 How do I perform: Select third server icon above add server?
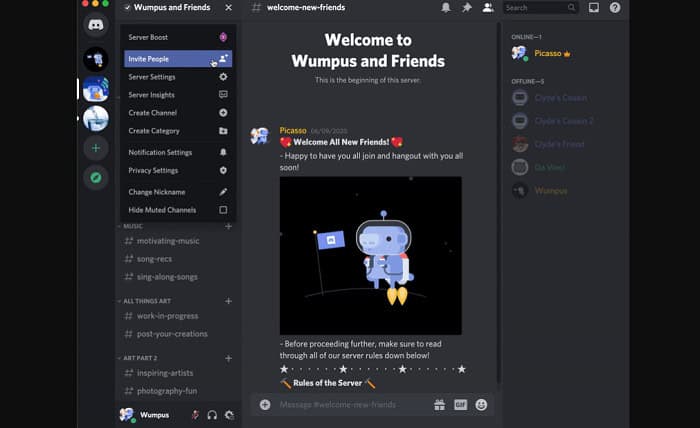pyautogui.click(x=96, y=119)
